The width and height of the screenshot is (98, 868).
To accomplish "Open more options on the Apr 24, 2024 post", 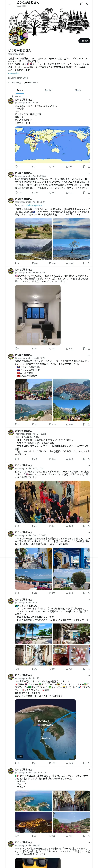I will 89,431.
